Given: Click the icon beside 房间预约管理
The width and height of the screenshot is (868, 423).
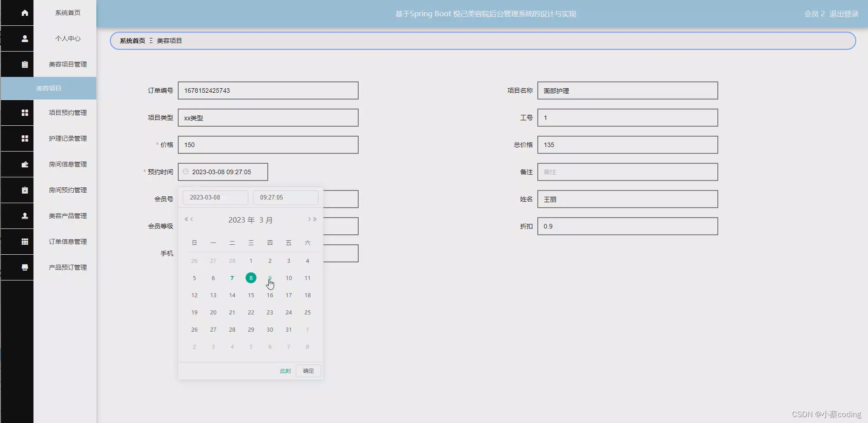Looking at the screenshot, I should click(25, 190).
